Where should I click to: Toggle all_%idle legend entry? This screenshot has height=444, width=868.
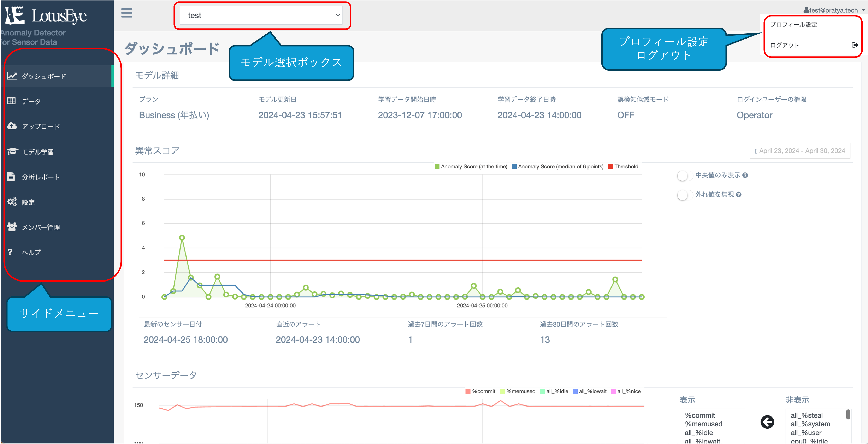point(554,391)
